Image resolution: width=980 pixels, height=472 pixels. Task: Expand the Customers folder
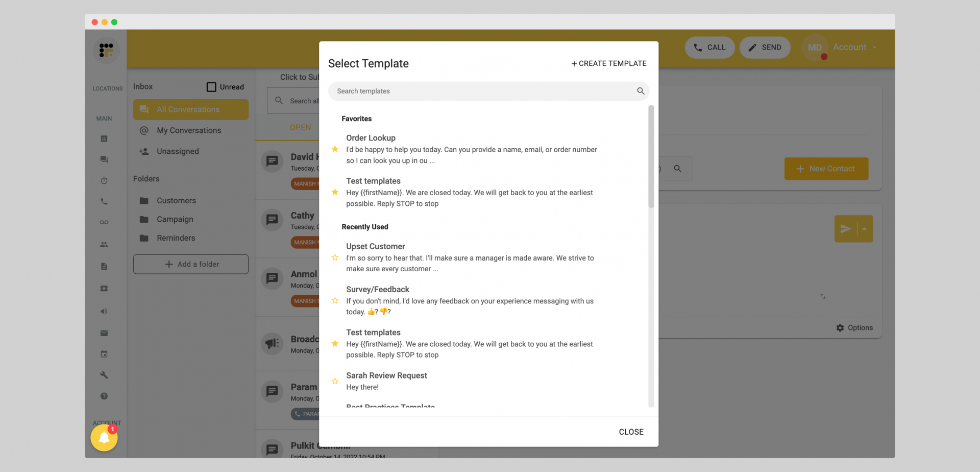tap(176, 200)
